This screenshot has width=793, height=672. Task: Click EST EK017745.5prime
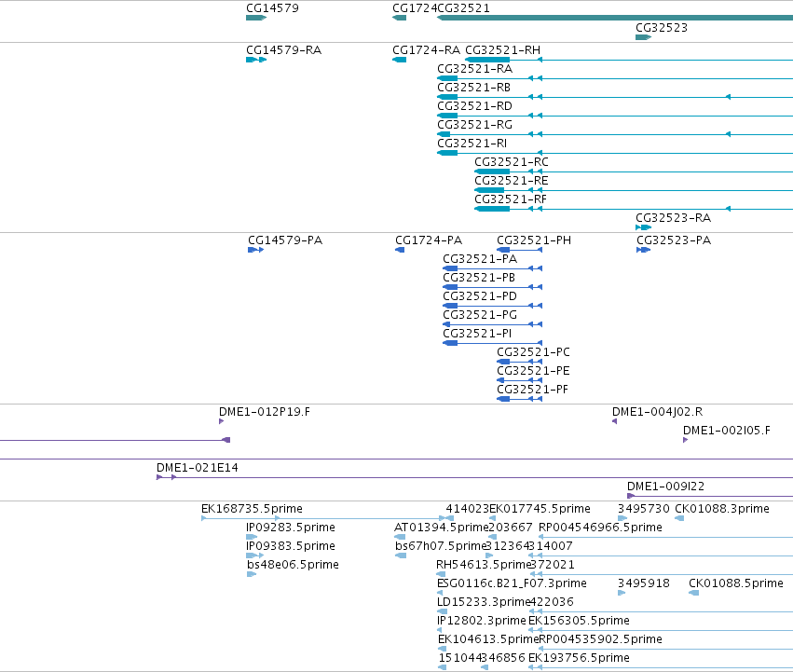(x=540, y=509)
